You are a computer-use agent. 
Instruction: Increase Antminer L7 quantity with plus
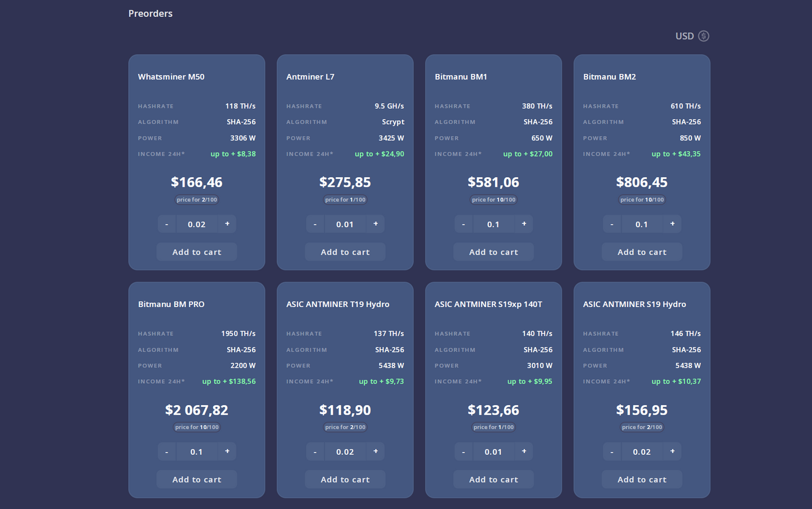point(376,224)
